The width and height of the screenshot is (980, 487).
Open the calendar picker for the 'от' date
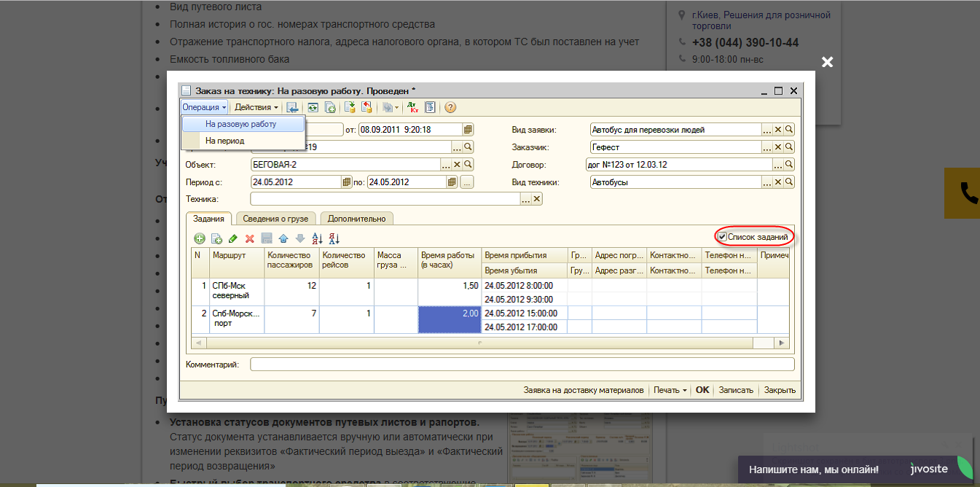(468, 130)
